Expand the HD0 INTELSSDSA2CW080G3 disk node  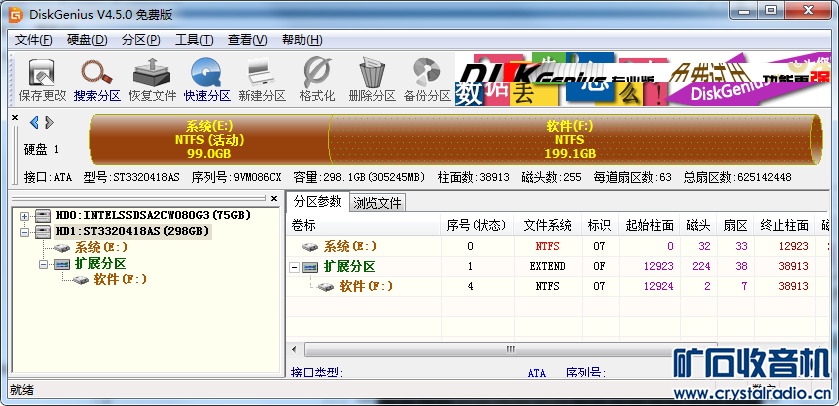click(x=24, y=216)
